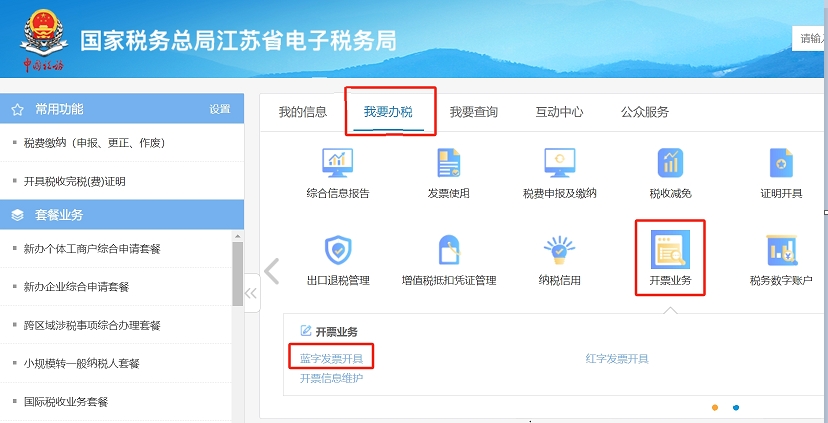
Task: Go to previous page with left chevron
Action: coord(271,271)
